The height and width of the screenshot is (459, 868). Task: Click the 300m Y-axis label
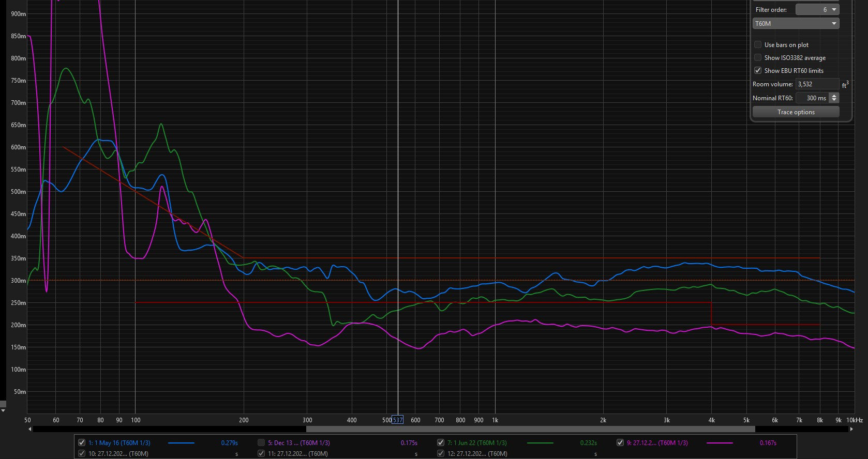point(19,281)
